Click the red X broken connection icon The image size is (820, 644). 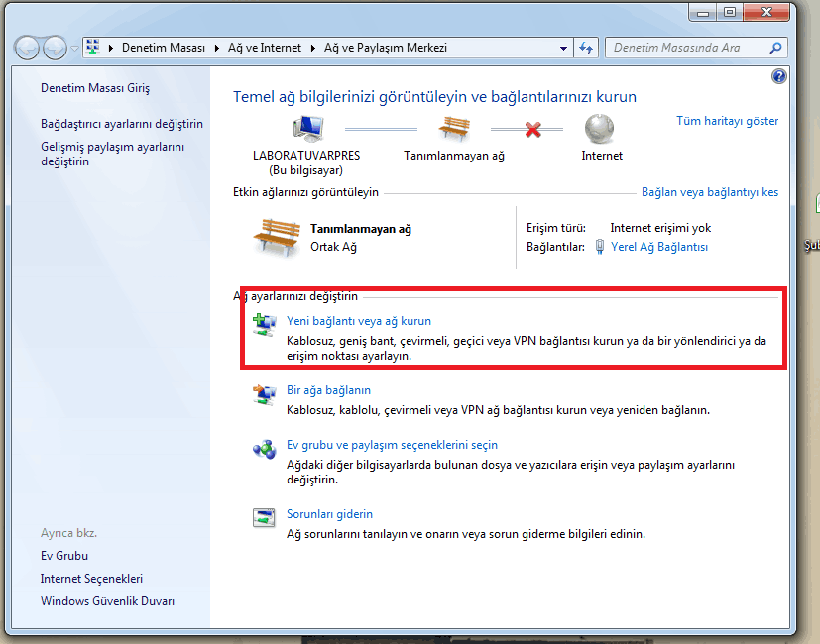[532, 129]
